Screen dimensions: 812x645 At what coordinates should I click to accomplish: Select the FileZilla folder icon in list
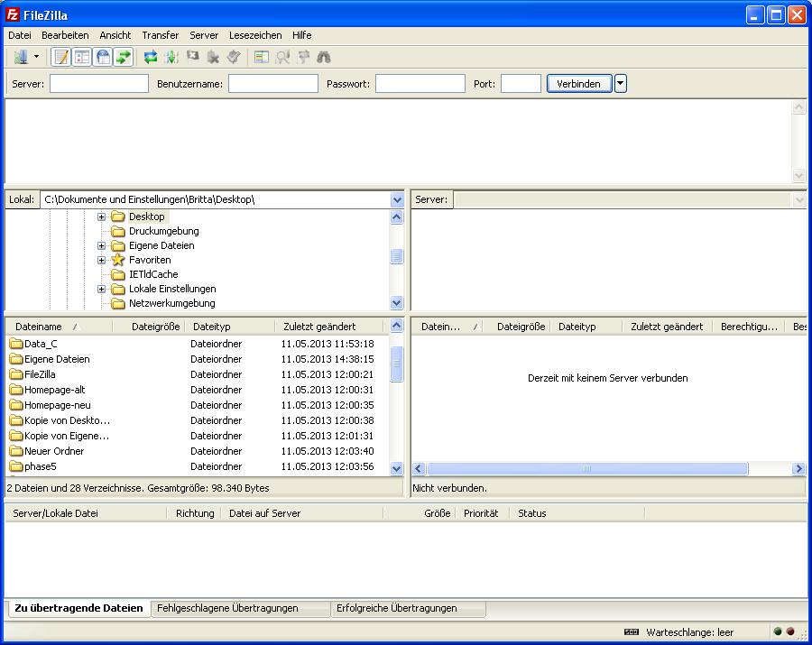tap(16, 374)
